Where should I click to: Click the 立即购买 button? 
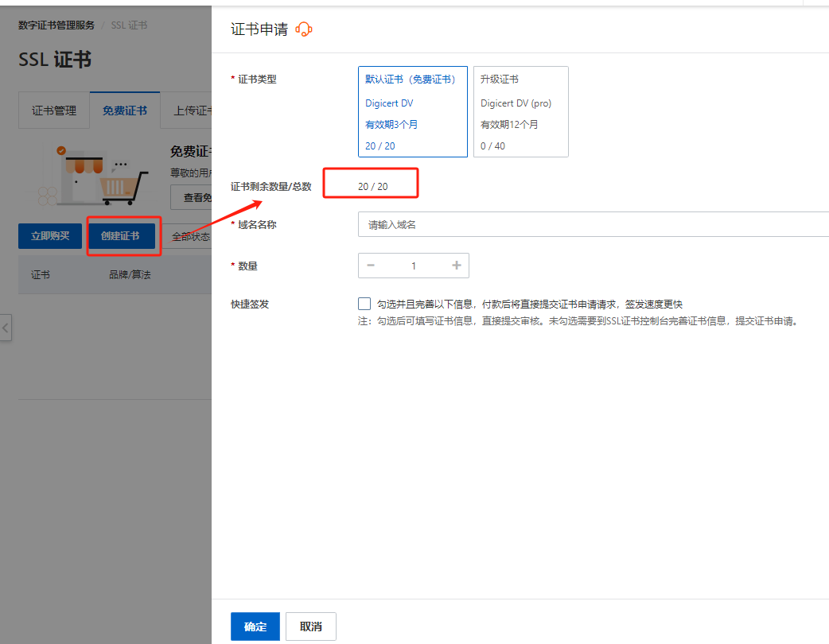point(50,236)
